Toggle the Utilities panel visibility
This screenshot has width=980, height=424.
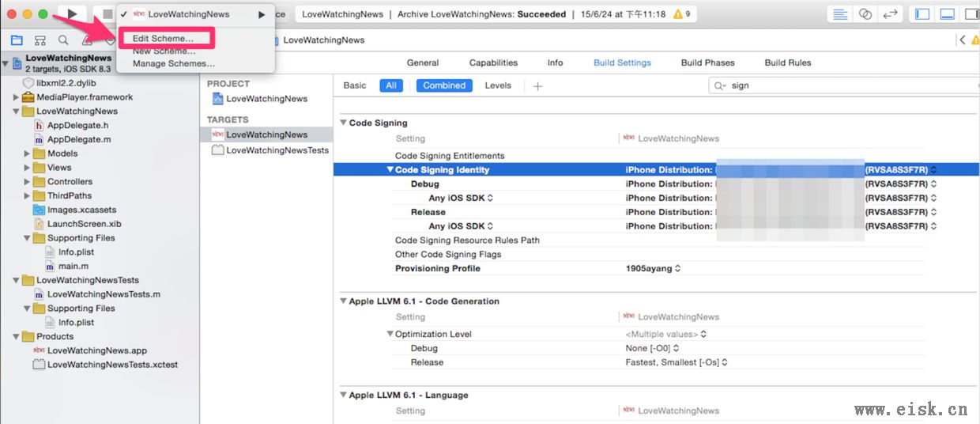[x=971, y=14]
